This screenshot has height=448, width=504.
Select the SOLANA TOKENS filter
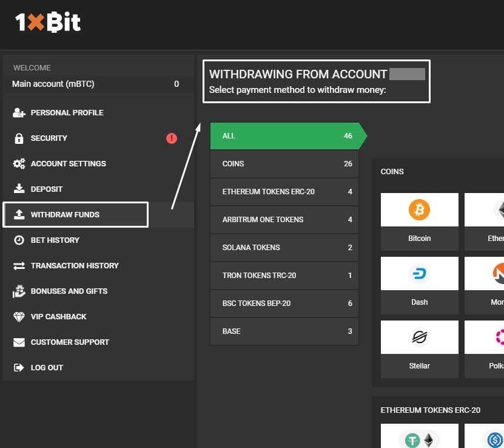(284, 248)
